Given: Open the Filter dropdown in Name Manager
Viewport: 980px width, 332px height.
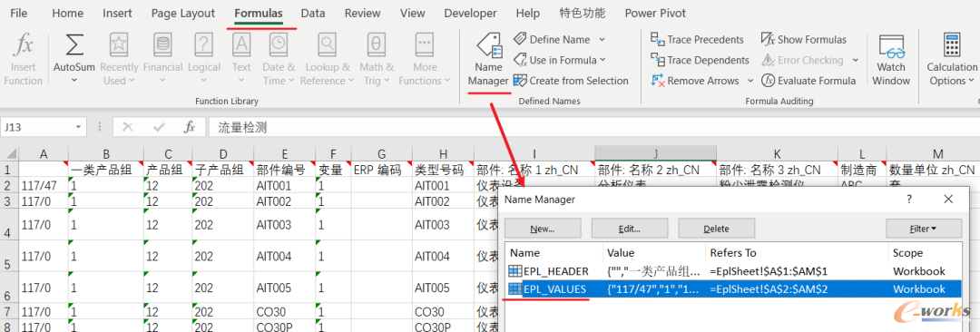Looking at the screenshot, I should pyautogui.click(x=923, y=229).
